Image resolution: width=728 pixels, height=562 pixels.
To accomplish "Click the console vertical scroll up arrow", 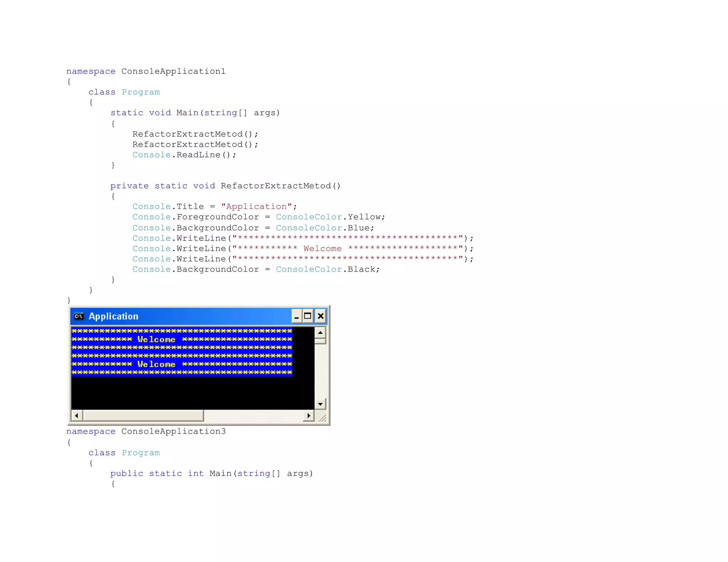I will [x=320, y=333].
